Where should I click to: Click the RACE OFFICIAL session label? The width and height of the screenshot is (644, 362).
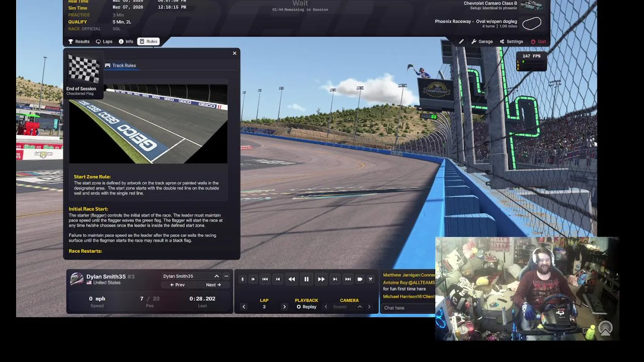pyautogui.click(x=85, y=29)
